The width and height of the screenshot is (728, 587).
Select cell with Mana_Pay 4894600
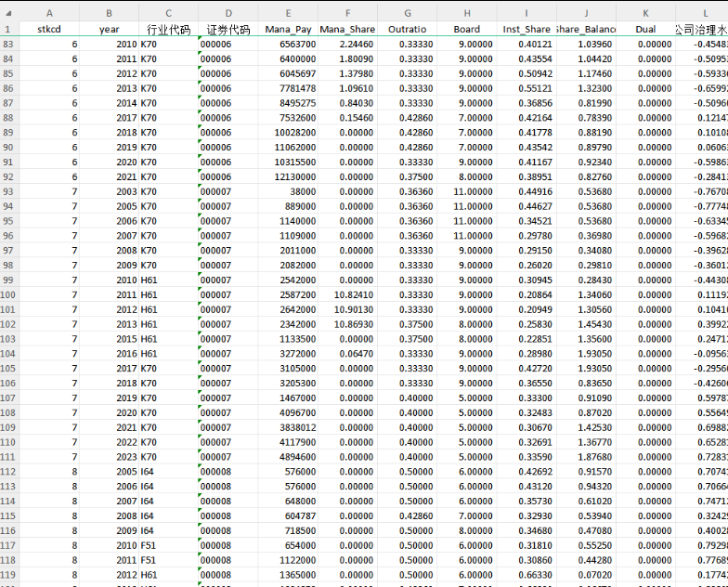tap(288, 457)
